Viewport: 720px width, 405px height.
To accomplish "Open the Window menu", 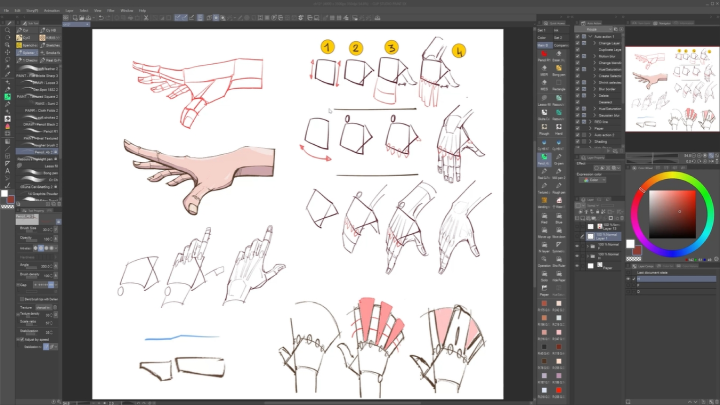I will pyautogui.click(x=127, y=11).
